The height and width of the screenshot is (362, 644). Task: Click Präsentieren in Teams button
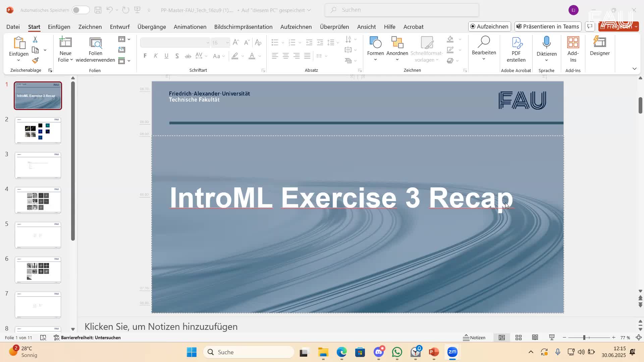(x=548, y=26)
